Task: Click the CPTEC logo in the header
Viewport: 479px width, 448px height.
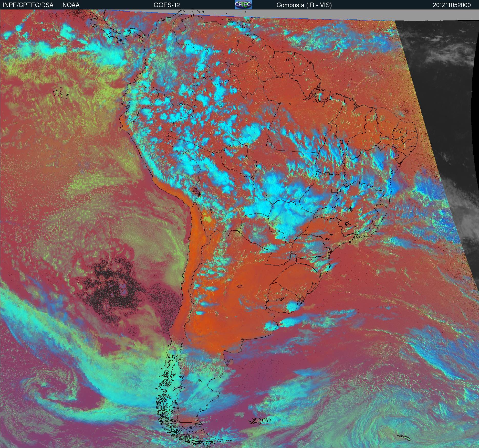Action: 243,5
